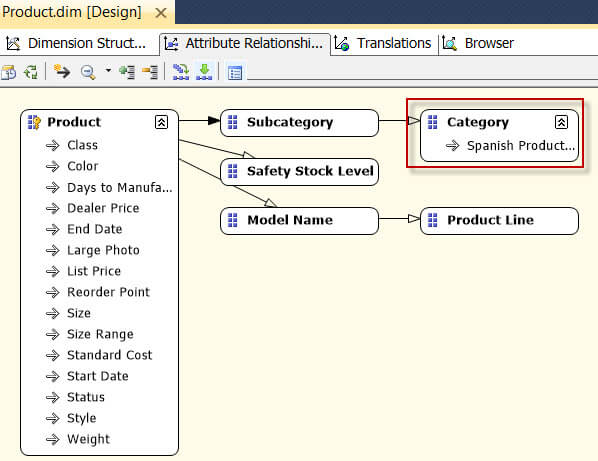
Task: Select the Start Date relationship
Action: (98, 376)
